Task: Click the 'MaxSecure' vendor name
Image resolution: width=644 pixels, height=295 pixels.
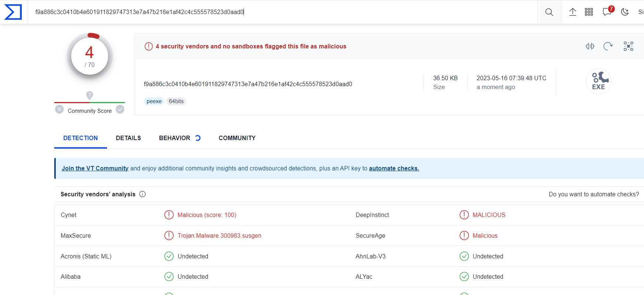Action: tap(76, 235)
